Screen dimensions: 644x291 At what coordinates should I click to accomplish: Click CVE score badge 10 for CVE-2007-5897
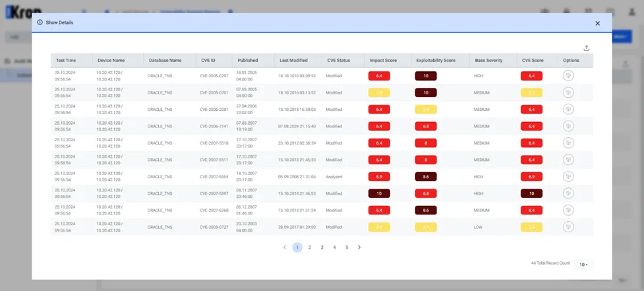tap(531, 193)
